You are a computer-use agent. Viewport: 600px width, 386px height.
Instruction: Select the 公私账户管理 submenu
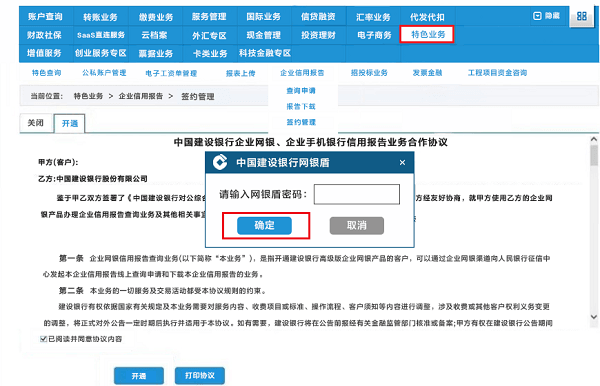pos(104,73)
